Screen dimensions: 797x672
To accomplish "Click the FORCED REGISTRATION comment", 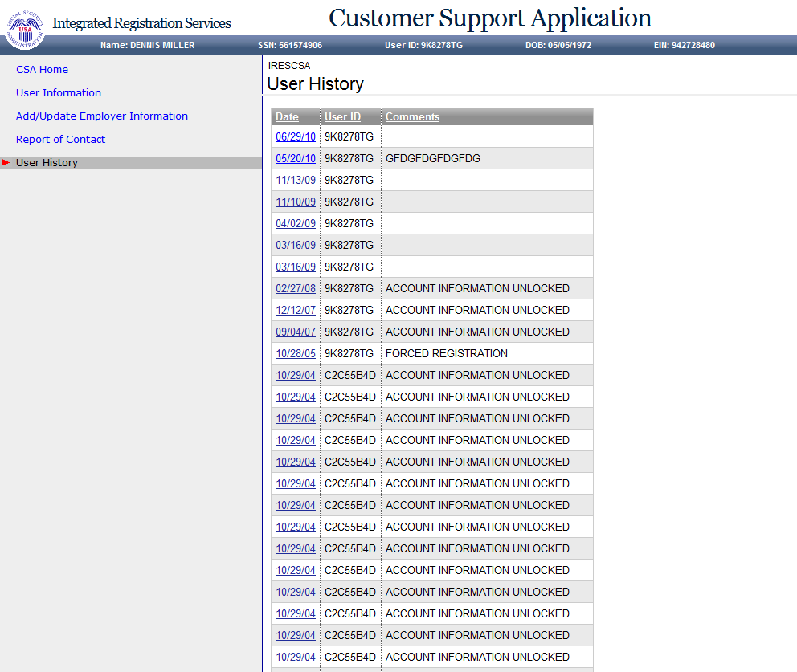I will point(446,353).
